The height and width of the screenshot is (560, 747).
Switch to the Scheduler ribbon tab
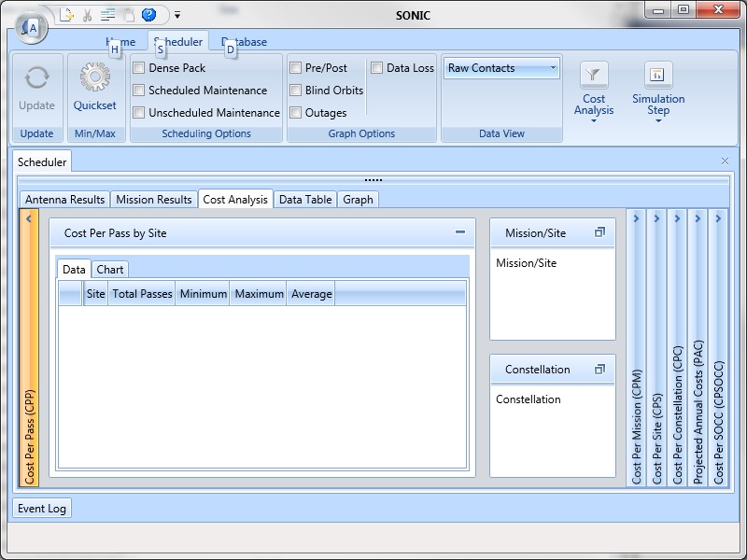click(178, 42)
